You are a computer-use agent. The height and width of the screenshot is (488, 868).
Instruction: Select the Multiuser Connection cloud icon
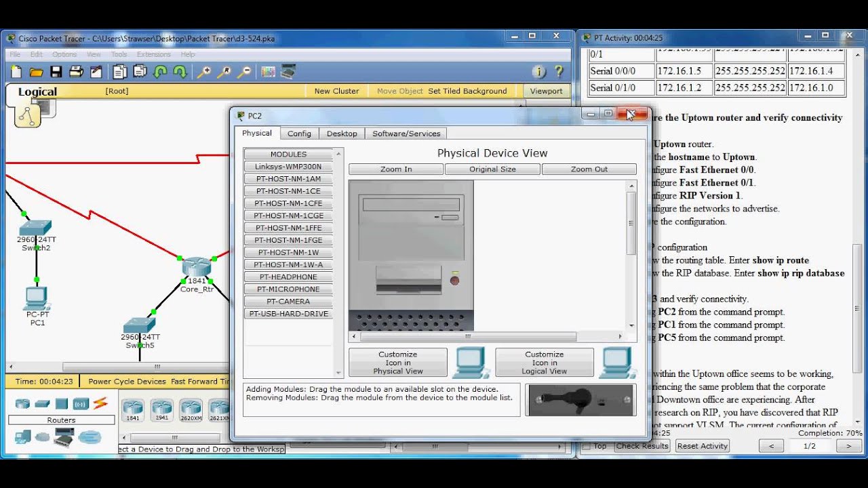click(x=89, y=438)
